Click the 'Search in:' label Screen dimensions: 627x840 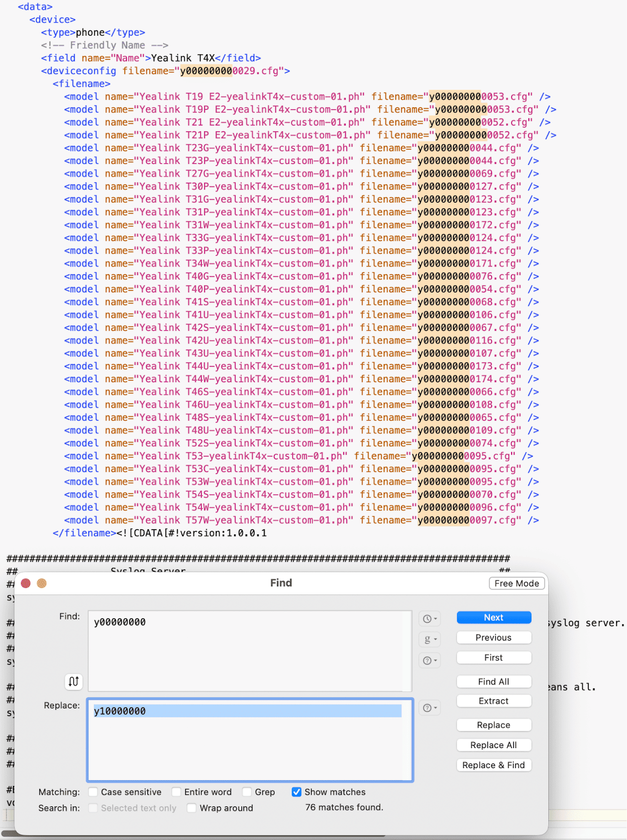coord(59,808)
